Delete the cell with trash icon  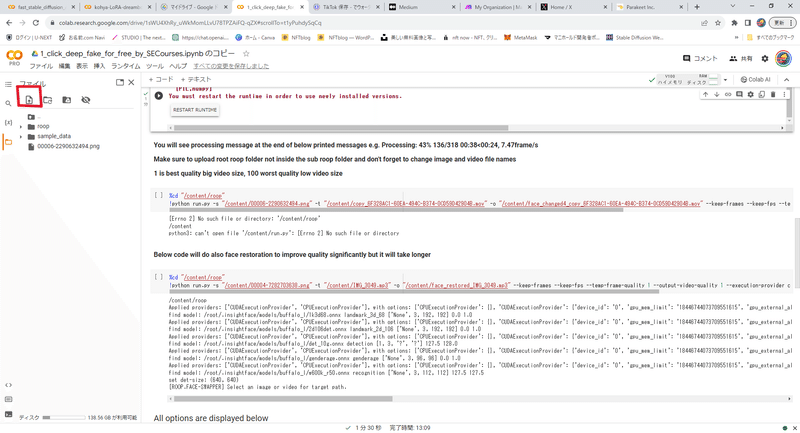pos(772,94)
